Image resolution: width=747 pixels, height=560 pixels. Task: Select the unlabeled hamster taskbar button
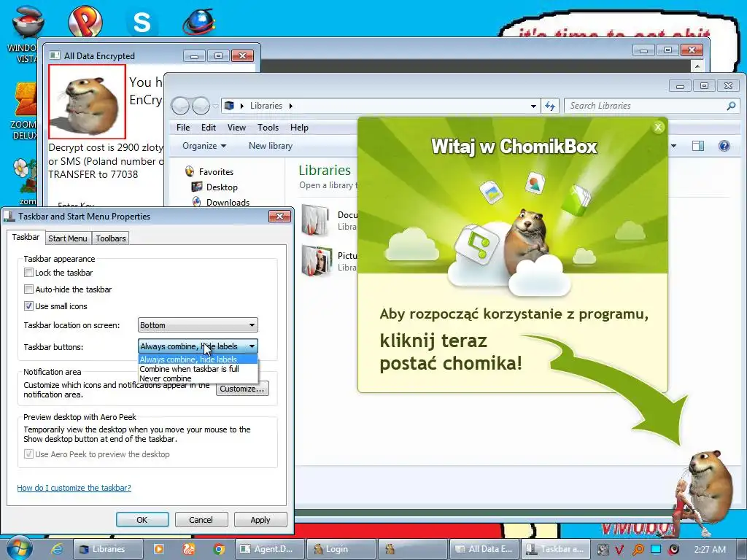[x=413, y=549]
